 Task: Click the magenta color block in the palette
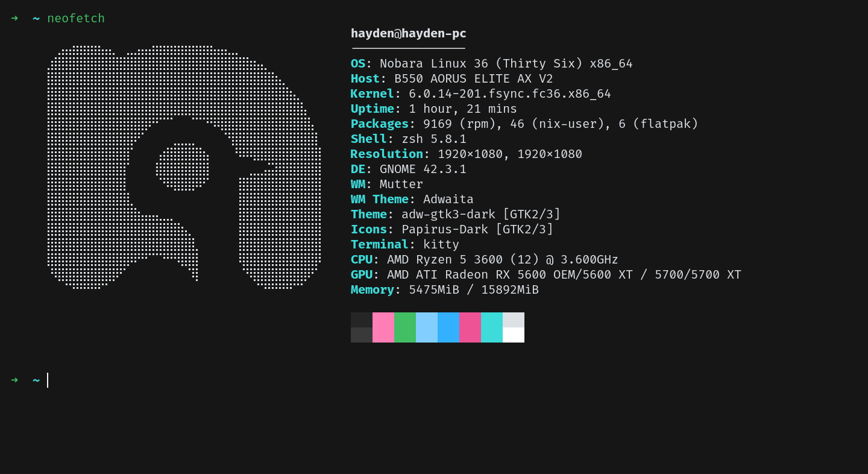pyautogui.click(x=470, y=327)
